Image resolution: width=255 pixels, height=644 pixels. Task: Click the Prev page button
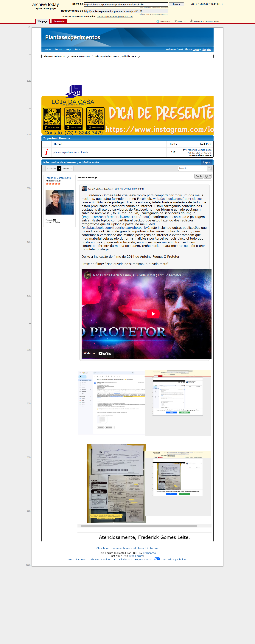pyautogui.click(x=51, y=168)
